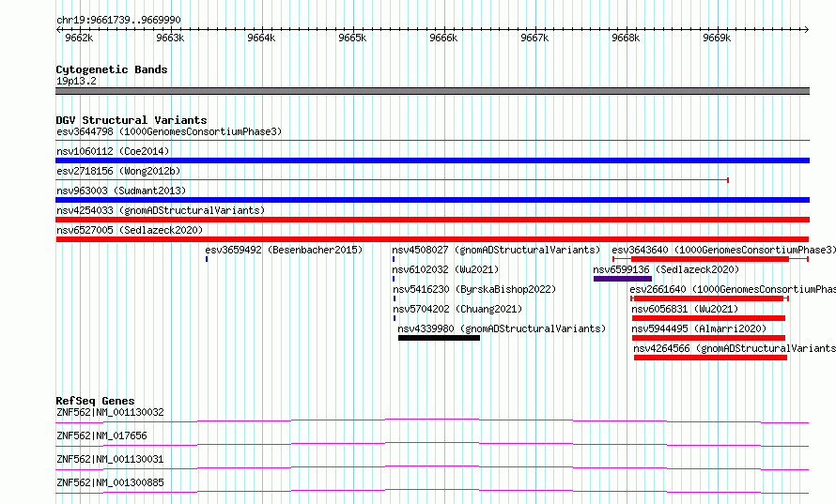Open the nsv4508027 (gnomADStructuralVariants) label
836x504 pixels.
click(x=496, y=250)
